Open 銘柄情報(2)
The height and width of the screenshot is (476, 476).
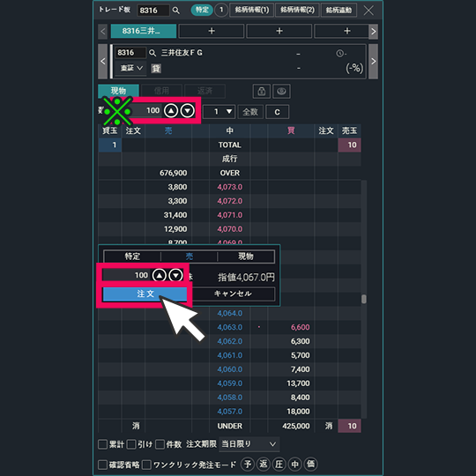pos(297,10)
